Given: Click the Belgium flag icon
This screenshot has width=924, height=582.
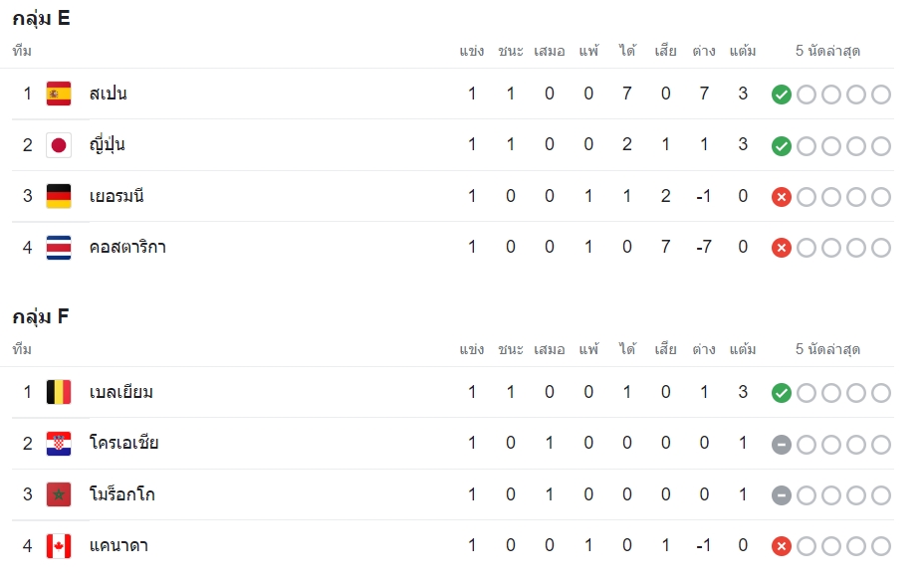Looking at the screenshot, I should pyautogui.click(x=59, y=392).
